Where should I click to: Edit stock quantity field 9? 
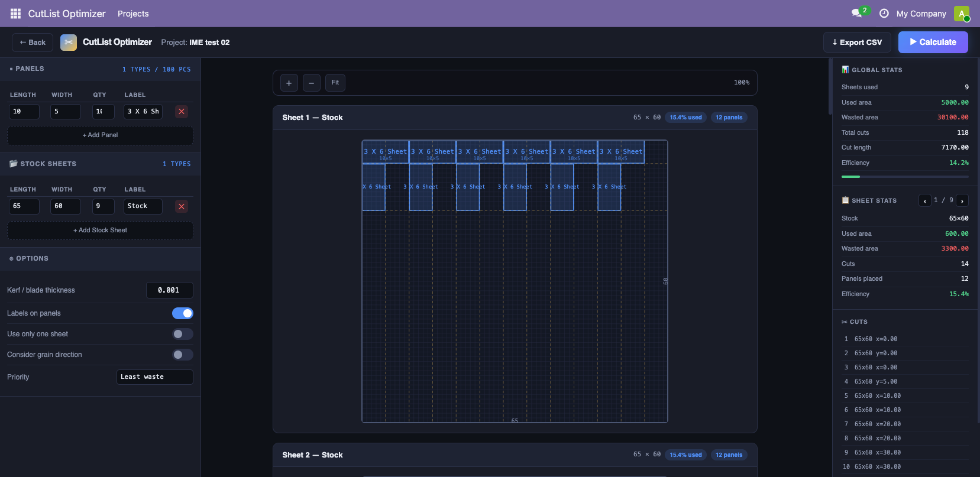(104, 206)
